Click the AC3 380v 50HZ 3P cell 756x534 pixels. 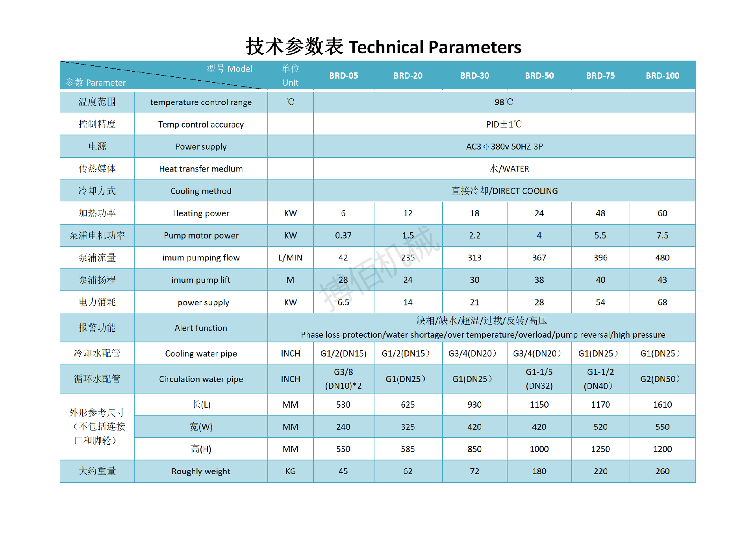[504, 147]
